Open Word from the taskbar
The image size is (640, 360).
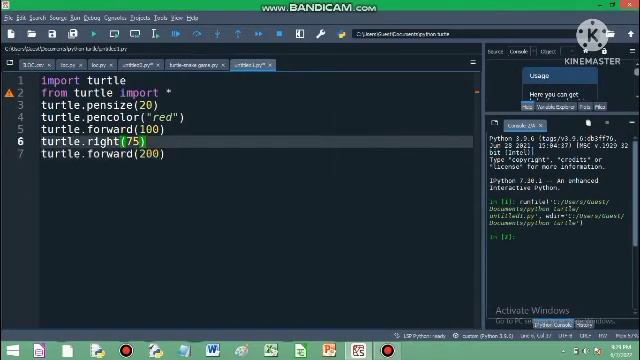pyautogui.click(x=213, y=351)
